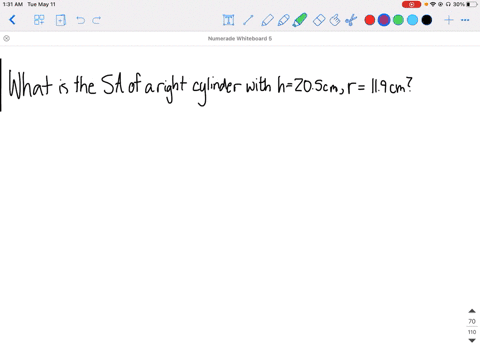Select the eraser tool

(x=319, y=20)
